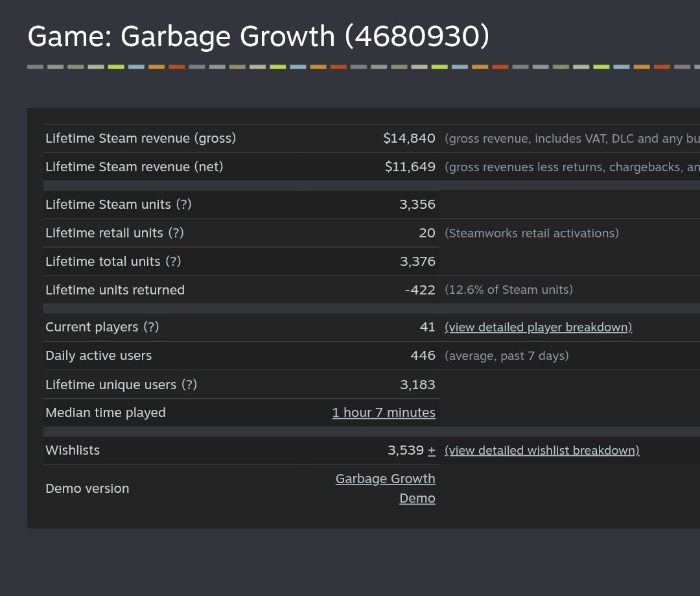Select the Lifetime retail units value 20

coord(426,233)
